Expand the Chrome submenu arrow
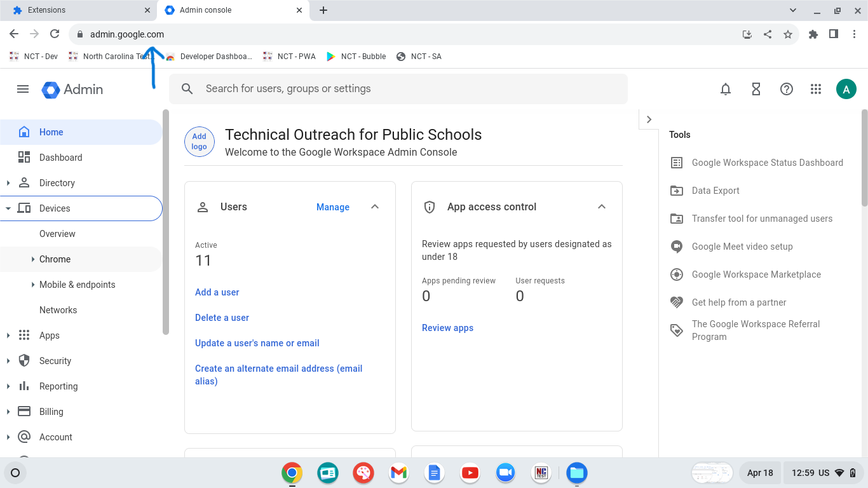 pyautogui.click(x=33, y=259)
